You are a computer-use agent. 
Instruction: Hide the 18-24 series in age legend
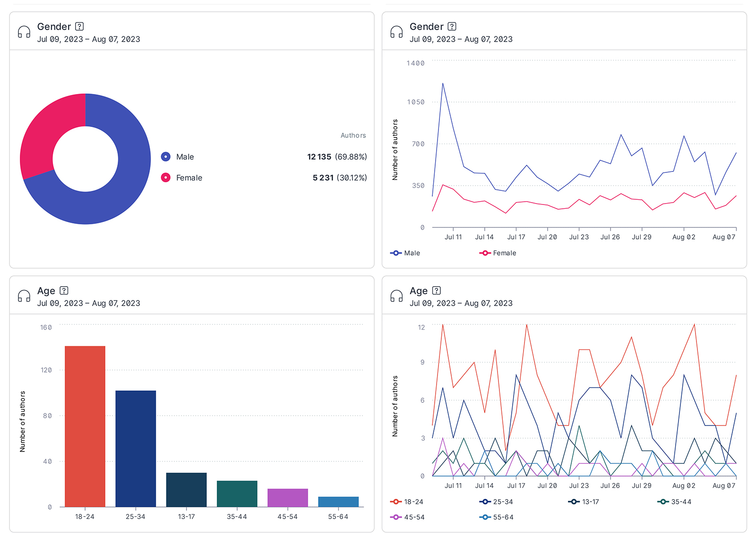(x=406, y=502)
